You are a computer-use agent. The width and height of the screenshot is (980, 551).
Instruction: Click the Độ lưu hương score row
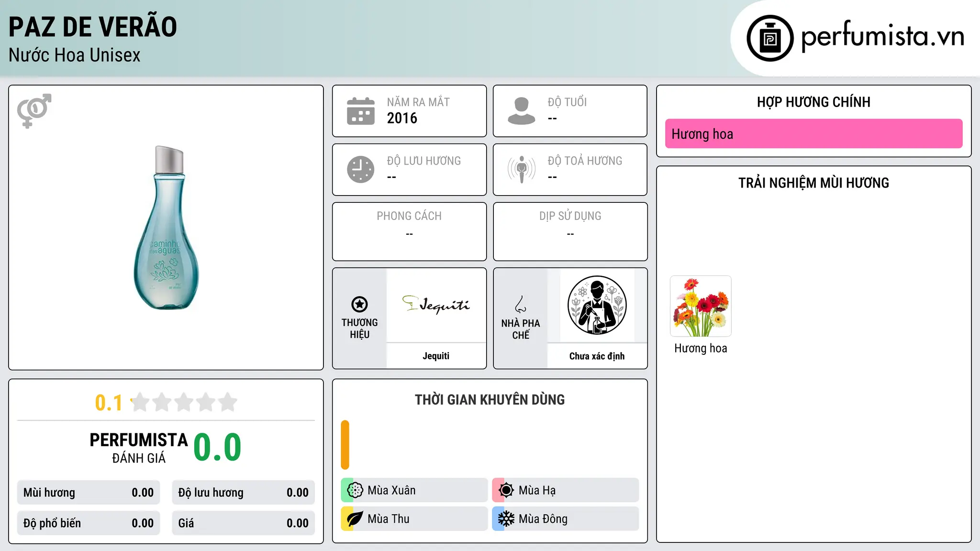pyautogui.click(x=243, y=493)
